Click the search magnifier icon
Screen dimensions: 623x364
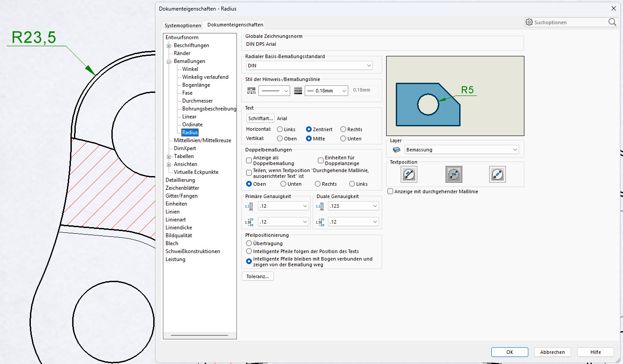point(612,22)
